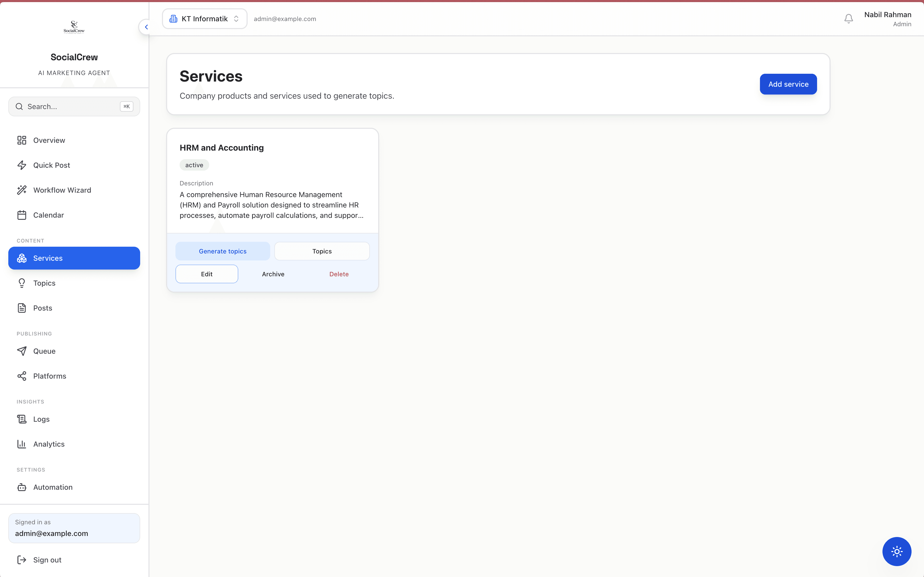Open Calendar via its calendar icon
Viewport: 924px width, 577px height.
point(22,215)
